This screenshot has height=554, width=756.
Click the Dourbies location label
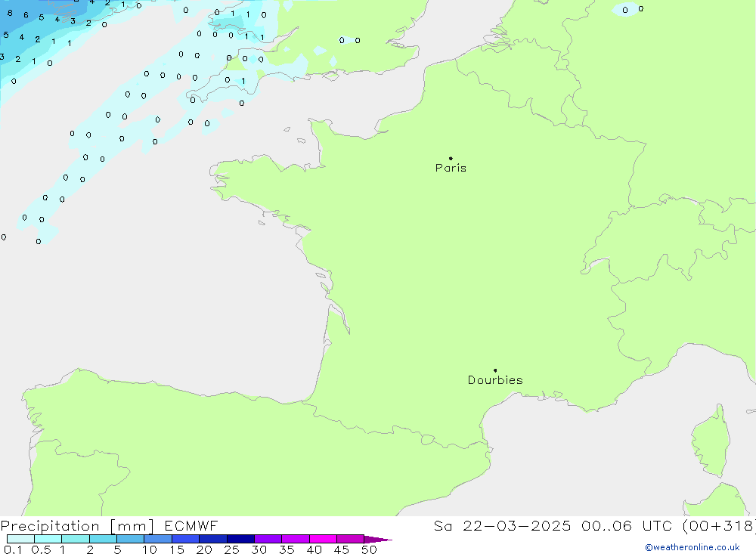(495, 380)
